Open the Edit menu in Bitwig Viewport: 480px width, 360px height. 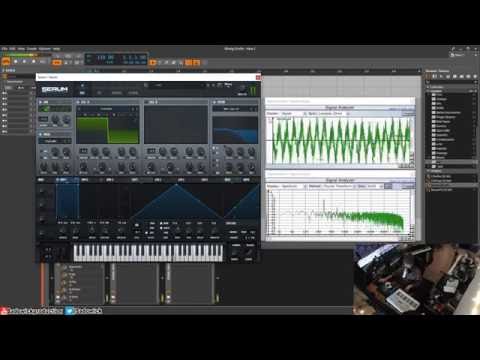[x=13, y=49]
